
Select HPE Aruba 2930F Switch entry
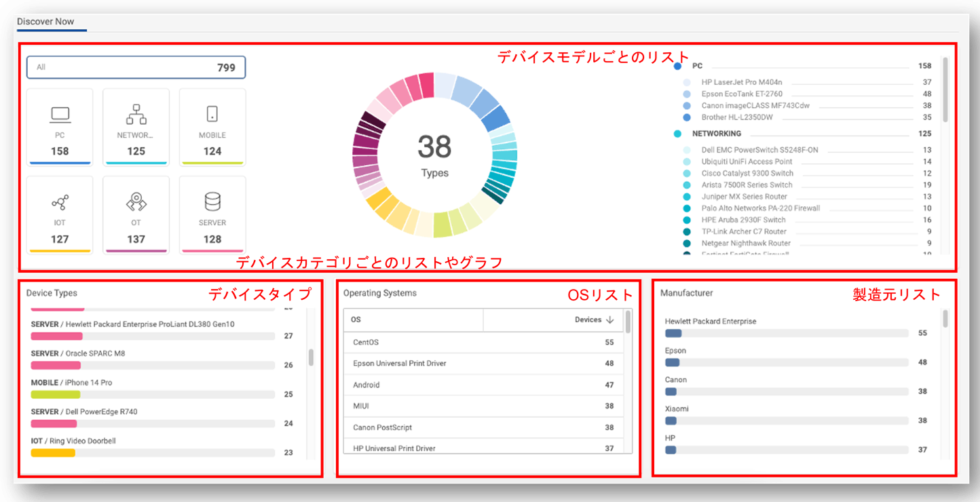tap(806, 219)
